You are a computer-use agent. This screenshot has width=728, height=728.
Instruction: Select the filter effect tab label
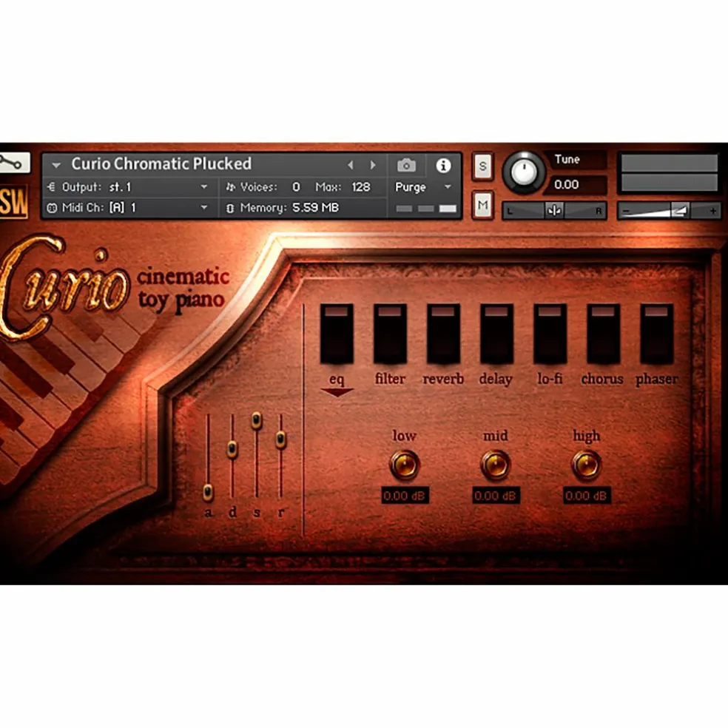[x=390, y=378]
